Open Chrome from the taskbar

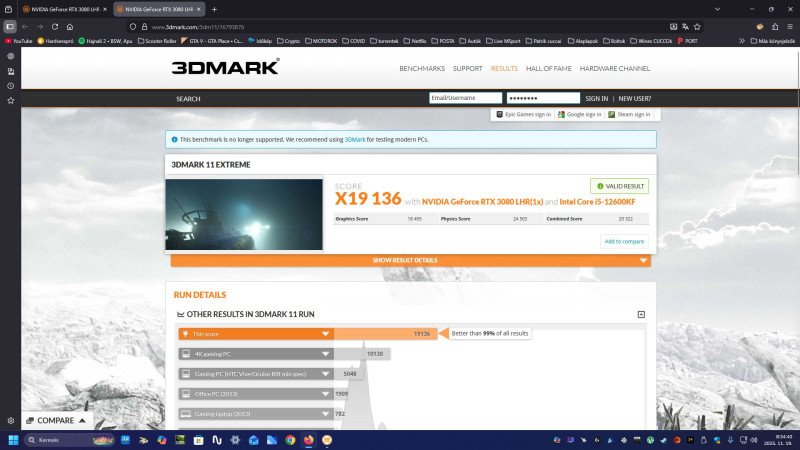point(290,440)
